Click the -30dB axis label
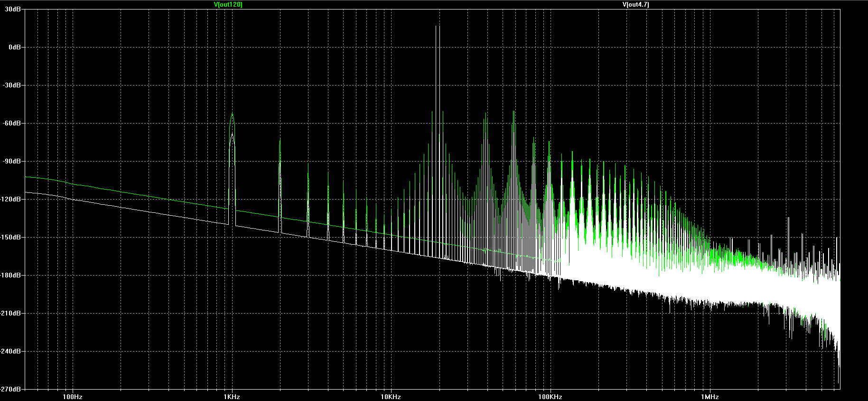 click(13, 86)
